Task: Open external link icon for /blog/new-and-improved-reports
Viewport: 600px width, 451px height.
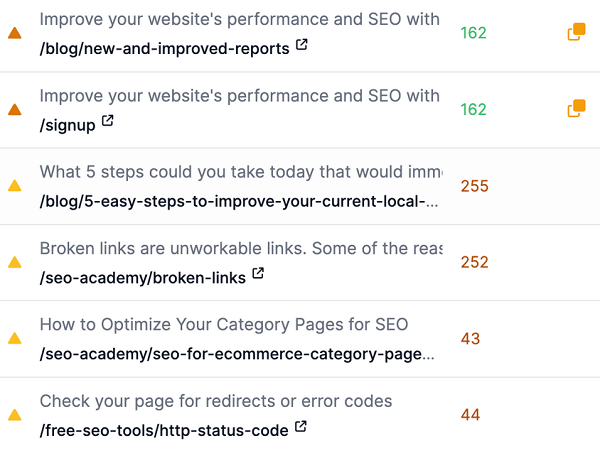Action: click(302, 45)
